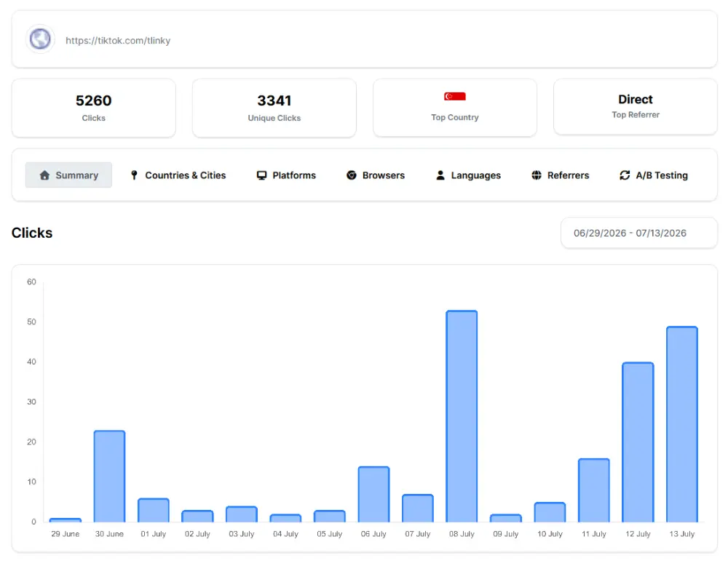Select the 10 July bar
Screen dimensions: 728x563
tap(550, 512)
